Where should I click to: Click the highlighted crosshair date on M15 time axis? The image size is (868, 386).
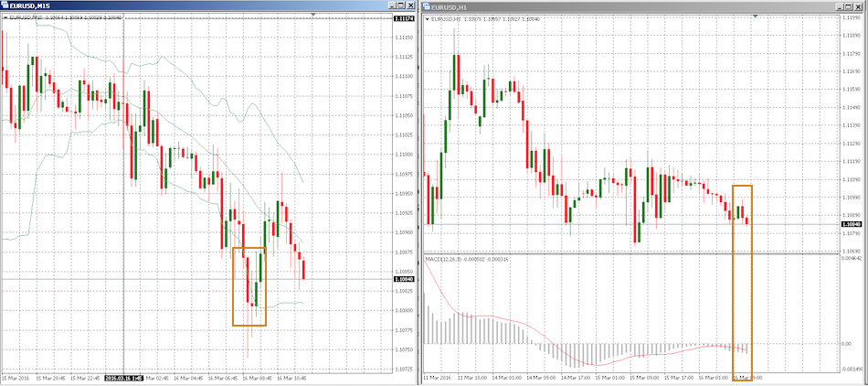123,377
